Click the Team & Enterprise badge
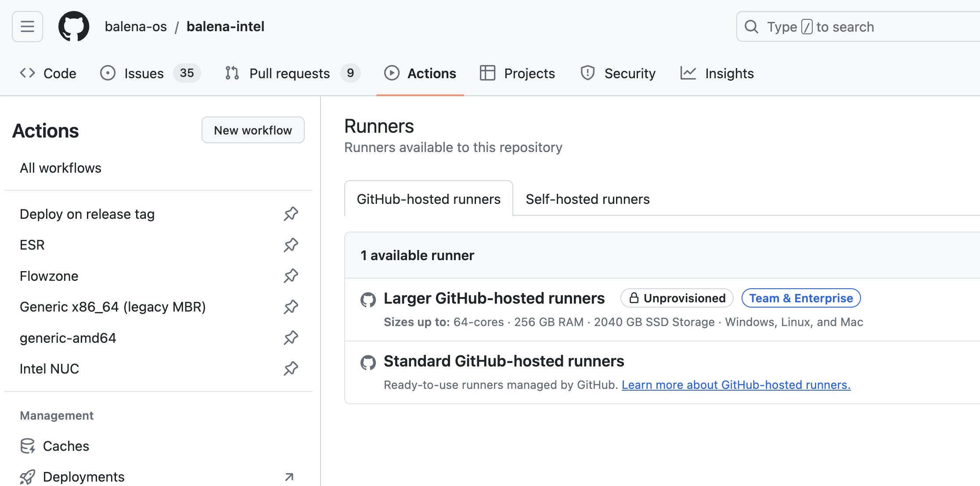 pyautogui.click(x=801, y=298)
